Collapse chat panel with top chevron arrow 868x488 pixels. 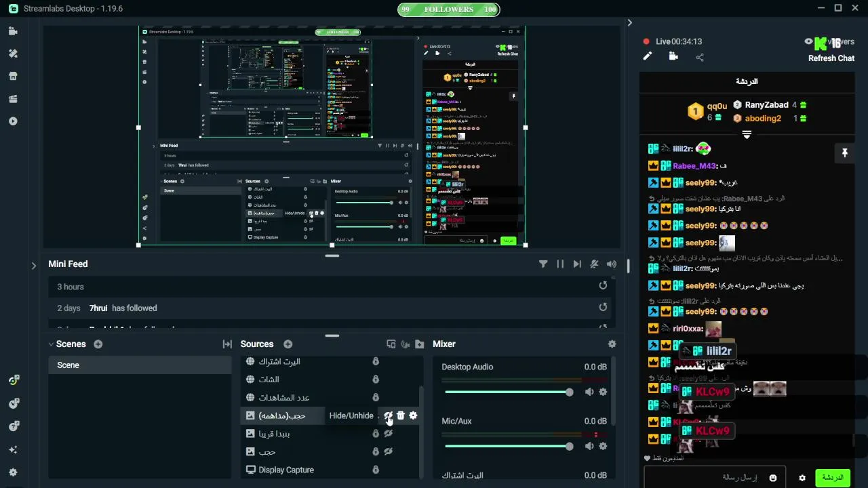click(x=629, y=22)
